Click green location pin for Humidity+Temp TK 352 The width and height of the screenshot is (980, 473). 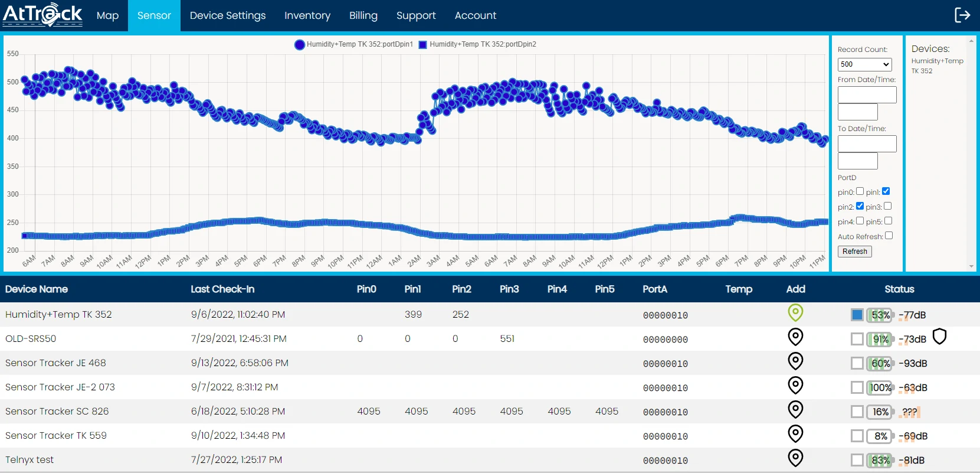click(x=795, y=313)
